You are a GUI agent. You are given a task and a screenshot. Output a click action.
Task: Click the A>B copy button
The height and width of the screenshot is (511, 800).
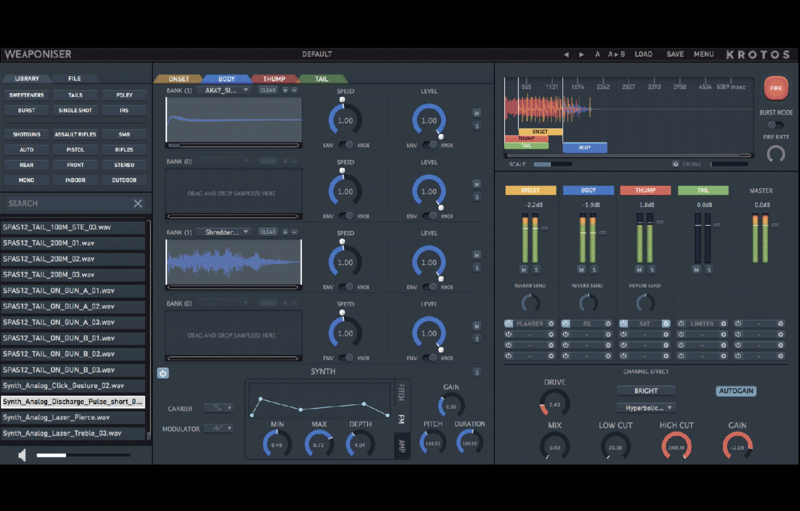(616, 54)
